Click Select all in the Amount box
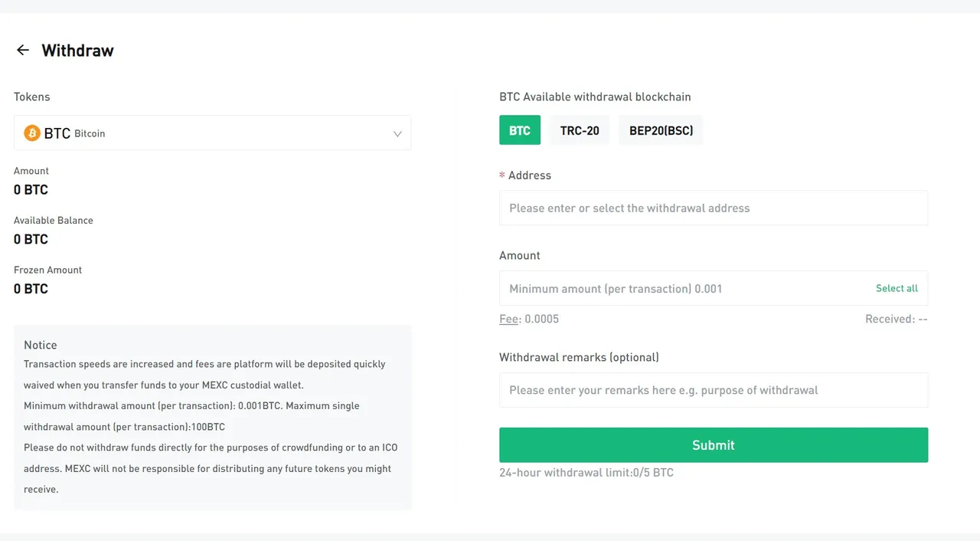The width and height of the screenshot is (980, 541). (897, 288)
